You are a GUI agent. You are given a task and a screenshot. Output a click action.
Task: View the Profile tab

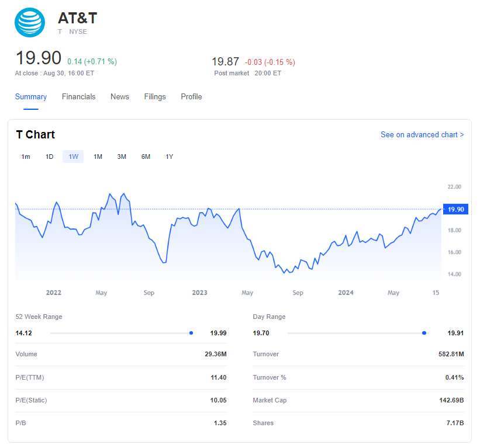pyautogui.click(x=191, y=97)
